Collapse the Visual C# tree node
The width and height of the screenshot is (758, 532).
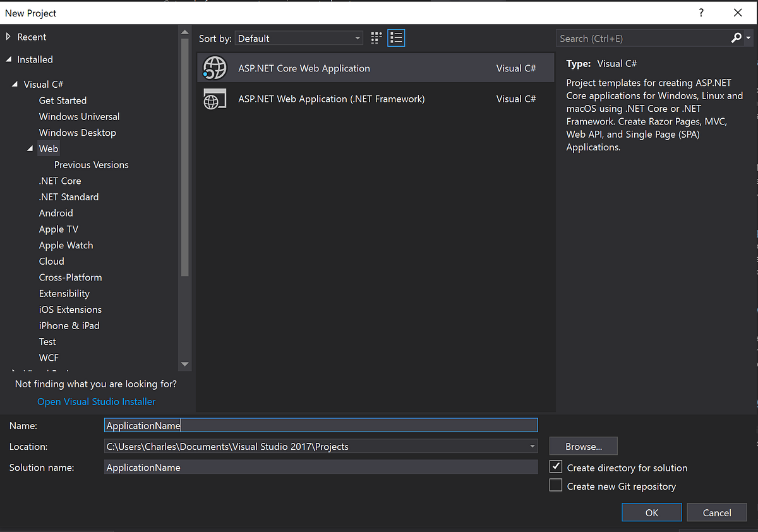click(16, 83)
